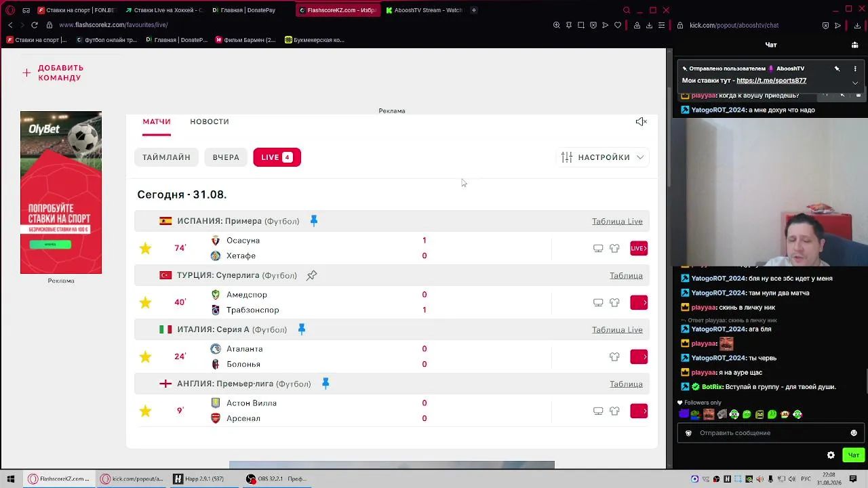Remove Osasuna match from favourites via star
The width and height of the screenshot is (868, 488).
[x=145, y=248]
